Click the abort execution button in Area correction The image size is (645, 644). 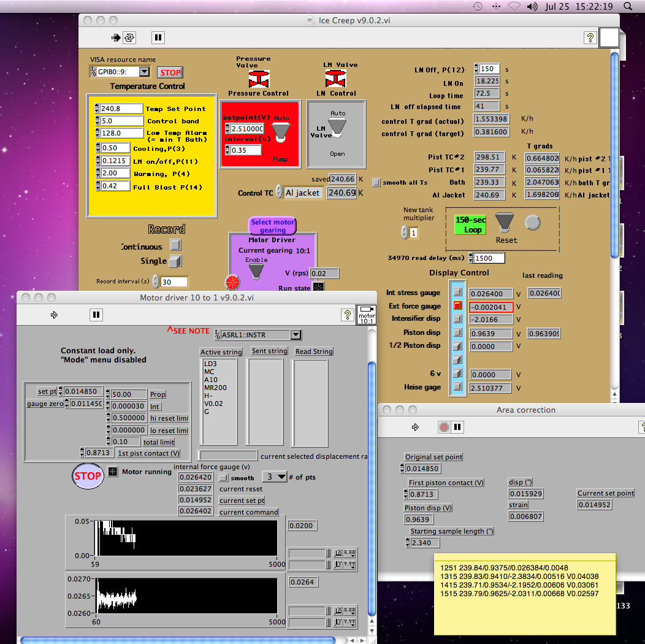click(445, 427)
